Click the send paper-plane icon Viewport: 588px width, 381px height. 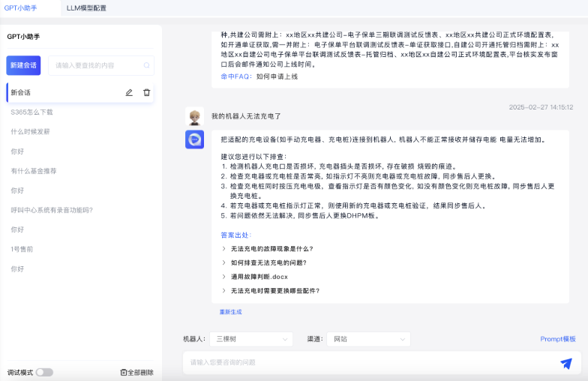[x=565, y=363]
